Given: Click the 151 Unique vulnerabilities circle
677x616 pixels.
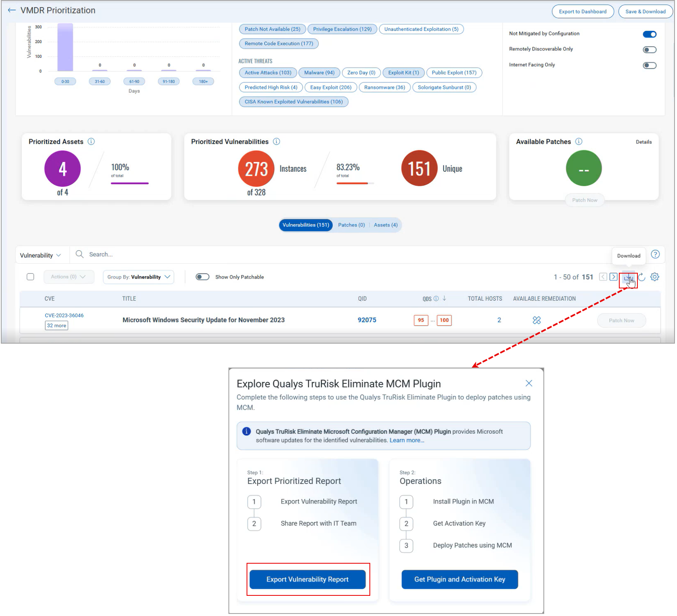Looking at the screenshot, I should (419, 169).
